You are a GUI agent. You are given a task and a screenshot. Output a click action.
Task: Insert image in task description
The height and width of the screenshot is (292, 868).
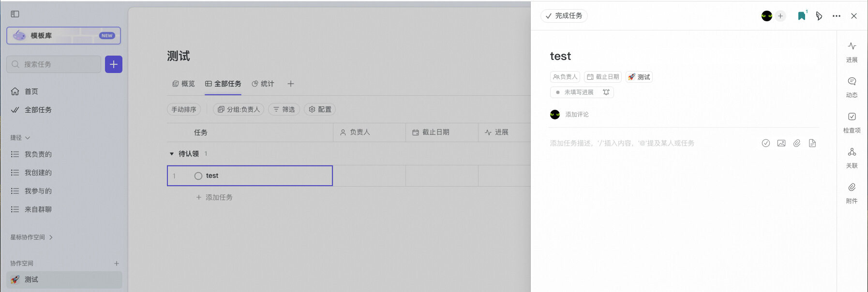click(x=781, y=143)
